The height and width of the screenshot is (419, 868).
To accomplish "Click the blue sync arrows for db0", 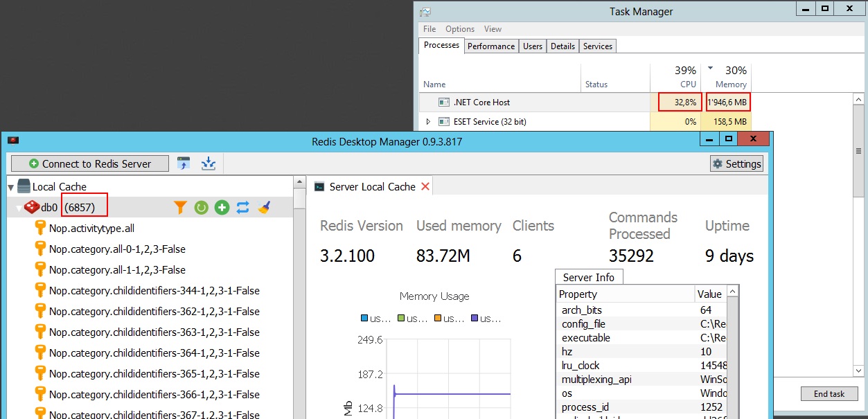I will [243, 206].
